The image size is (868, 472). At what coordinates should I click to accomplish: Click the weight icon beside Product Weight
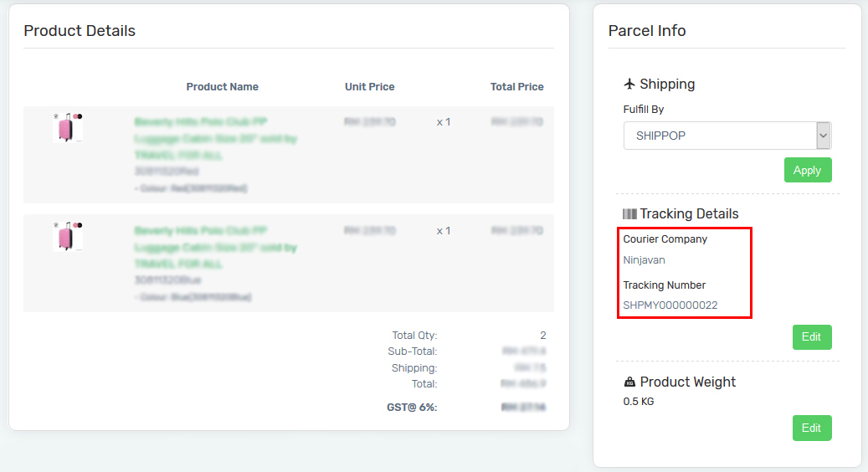coord(629,382)
